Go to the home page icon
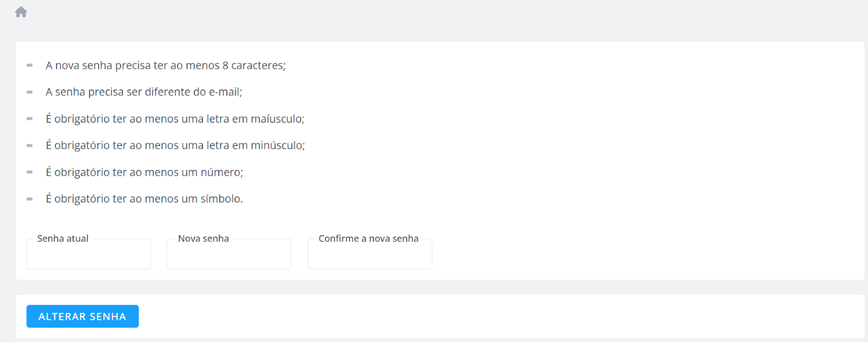This screenshot has height=342, width=868. coord(21,12)
